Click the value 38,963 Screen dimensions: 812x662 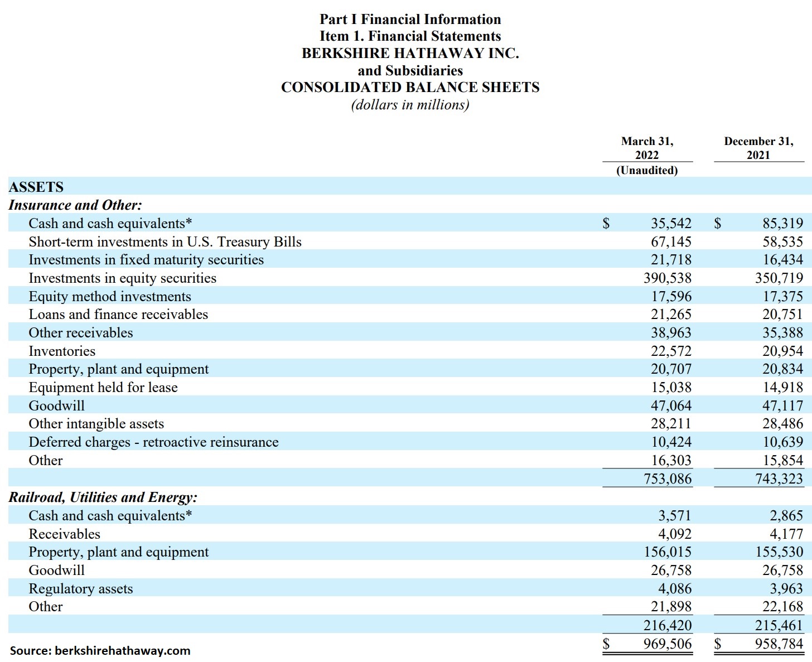pyautogui.click(x=671, y=333)
